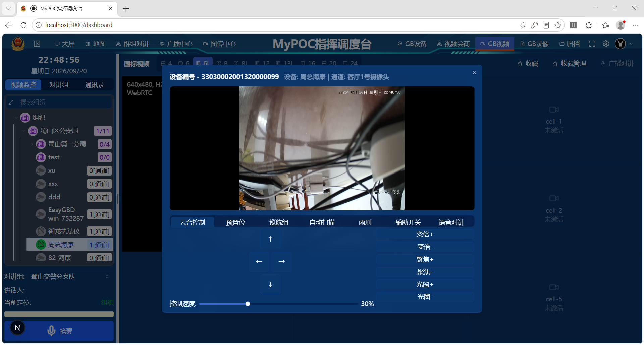Click the 1[通道] badge for 周总海康
644x345 pixels.
point(100,245)
